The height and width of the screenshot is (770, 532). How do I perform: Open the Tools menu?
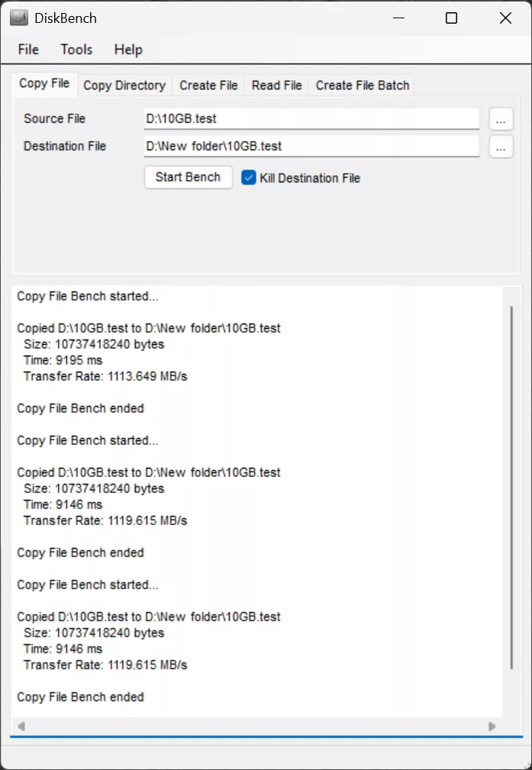pyautogui.click(x=76, y=50)
